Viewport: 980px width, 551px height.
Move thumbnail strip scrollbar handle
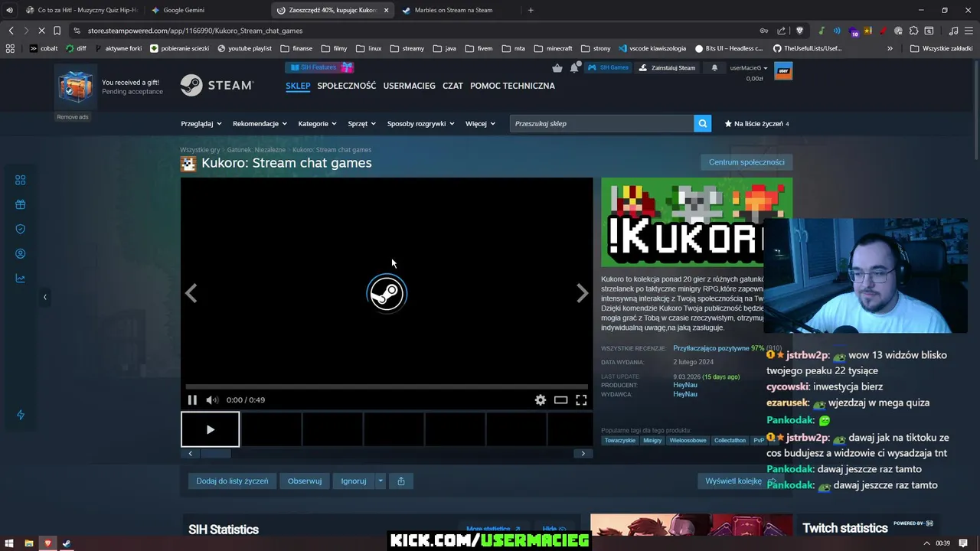(x=216, y=453)
